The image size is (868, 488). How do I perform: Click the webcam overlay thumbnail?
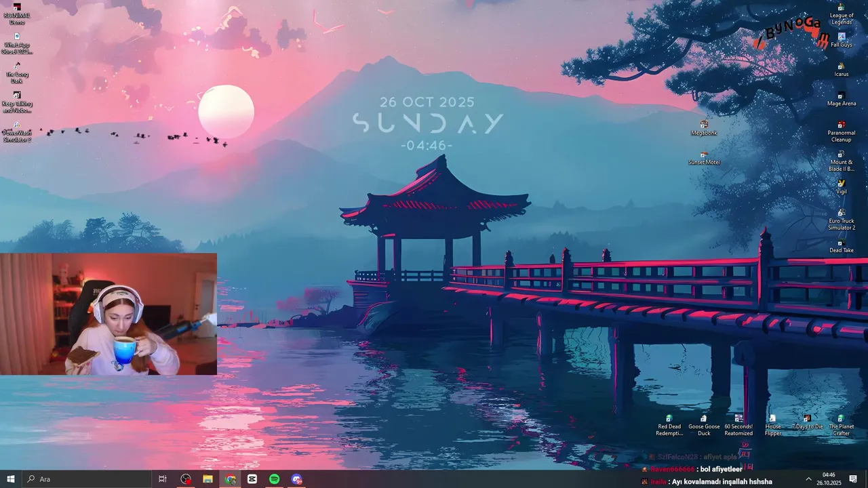[x=108, y=314]
